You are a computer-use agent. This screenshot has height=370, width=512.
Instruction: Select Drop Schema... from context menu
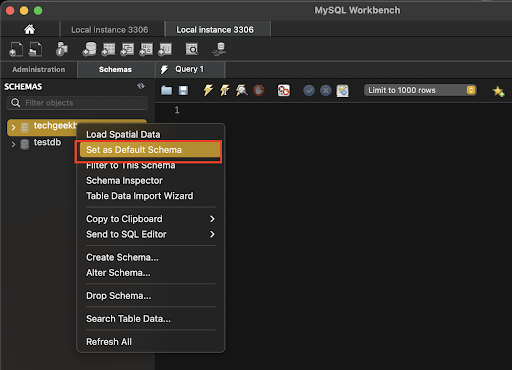[x=119, y=296]
